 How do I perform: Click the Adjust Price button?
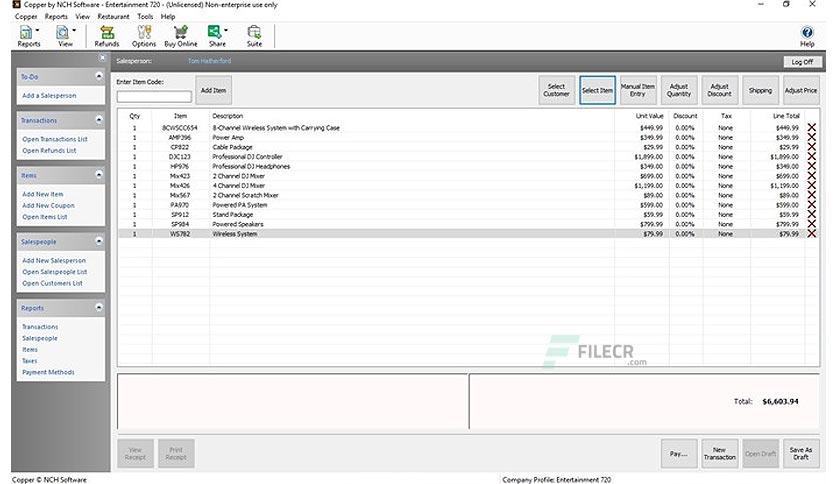tap(801, 90)
